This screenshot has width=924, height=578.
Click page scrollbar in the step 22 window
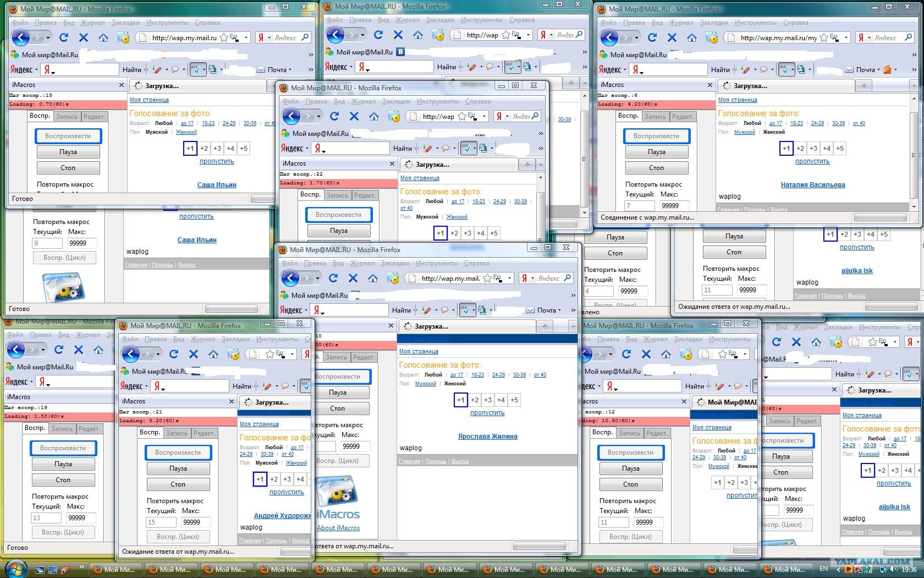(x=541, y=206)
